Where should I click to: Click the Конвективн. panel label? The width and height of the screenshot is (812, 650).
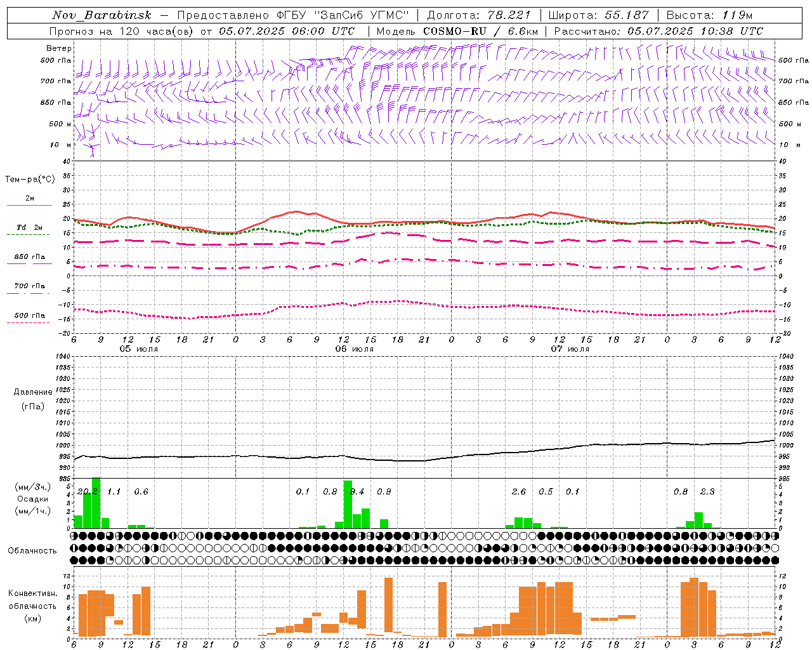(x=33, y=594)
